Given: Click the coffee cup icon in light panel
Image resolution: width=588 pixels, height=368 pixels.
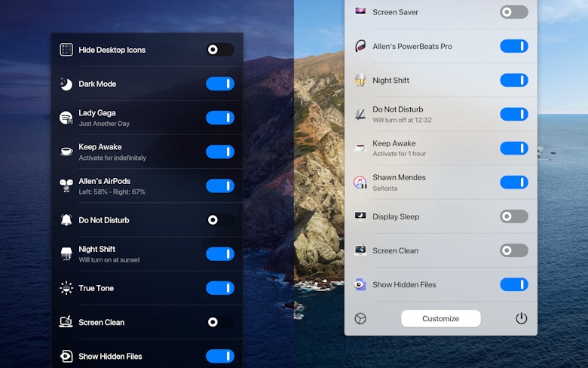Looking at the screenshot, I should point(360,148).
